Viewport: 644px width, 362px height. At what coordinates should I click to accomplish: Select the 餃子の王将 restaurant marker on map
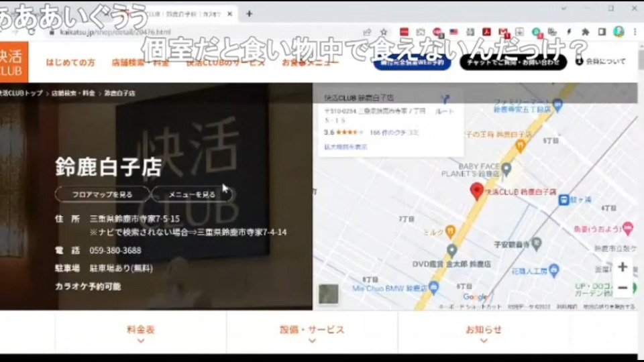point(521,145)
